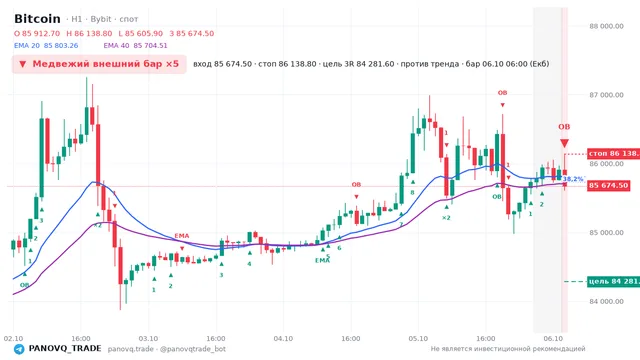Click the high value 'H 86 138.80'
Screen dimensions: 640x360
click(x=89, y=33)
